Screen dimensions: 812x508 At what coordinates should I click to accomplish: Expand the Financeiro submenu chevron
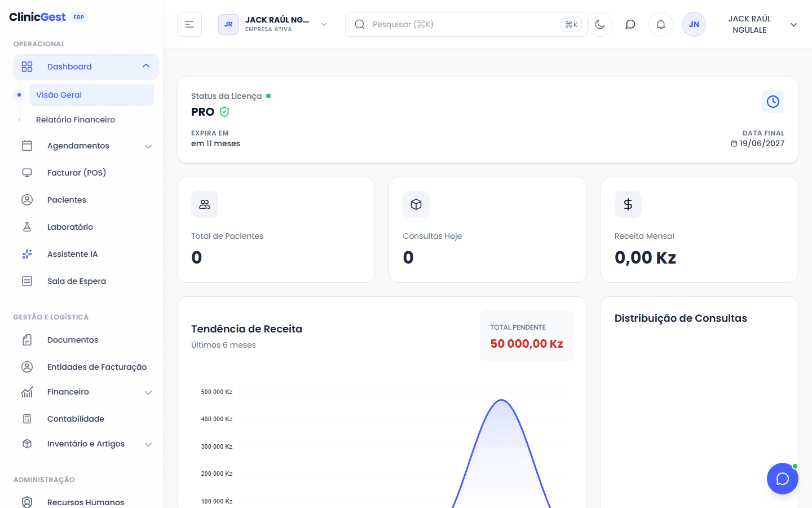(148, 392)
